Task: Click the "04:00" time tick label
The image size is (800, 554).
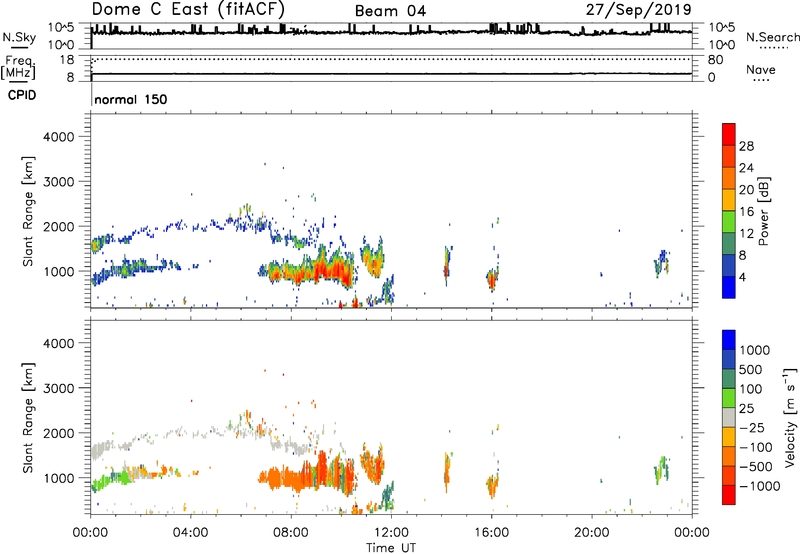Action: (190, 533)
